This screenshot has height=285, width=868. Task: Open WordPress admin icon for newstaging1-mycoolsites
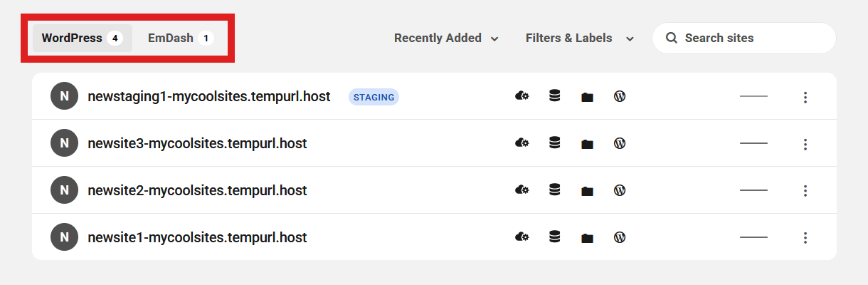coord(620,96)
